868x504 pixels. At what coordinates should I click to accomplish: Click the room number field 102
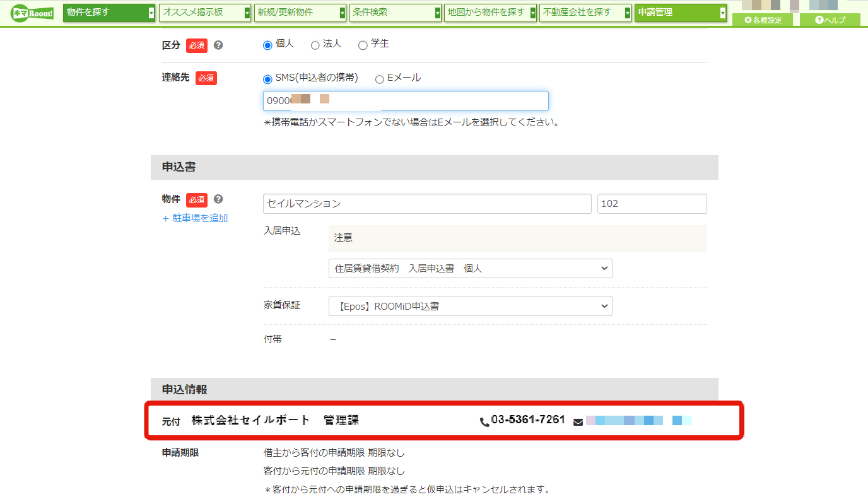click(652, 204)
